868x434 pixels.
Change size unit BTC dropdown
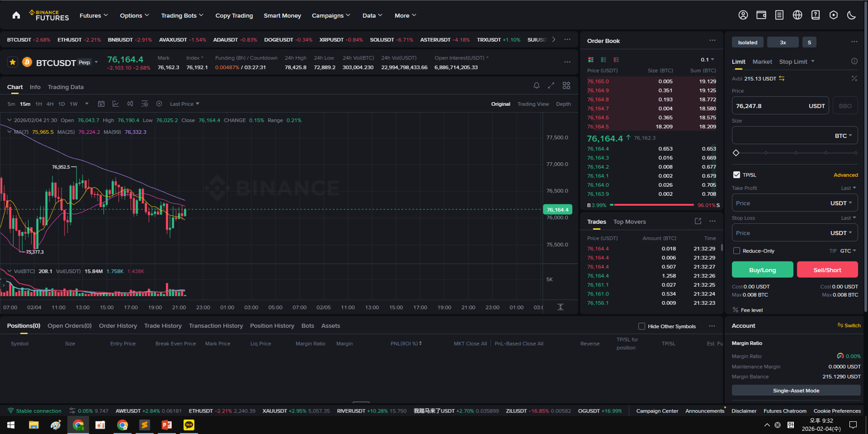click(843, 136)
